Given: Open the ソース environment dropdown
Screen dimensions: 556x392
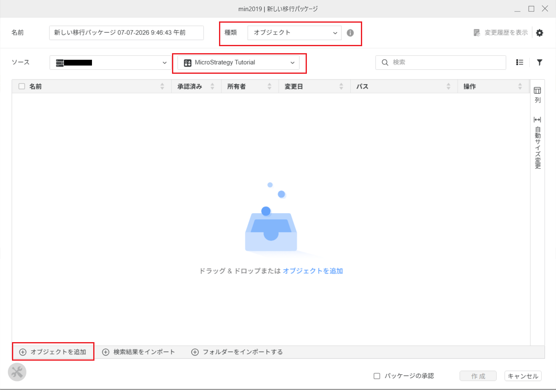Looking at the screenshot, I should (x=111, y=63).
